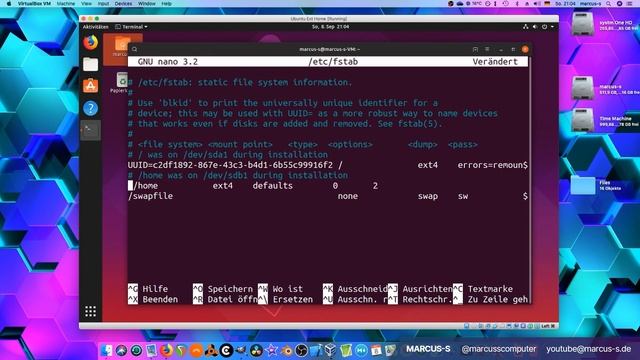640x360 pixels.
Task: Open Firefox in the macOS dock
Action: point(167,350)
